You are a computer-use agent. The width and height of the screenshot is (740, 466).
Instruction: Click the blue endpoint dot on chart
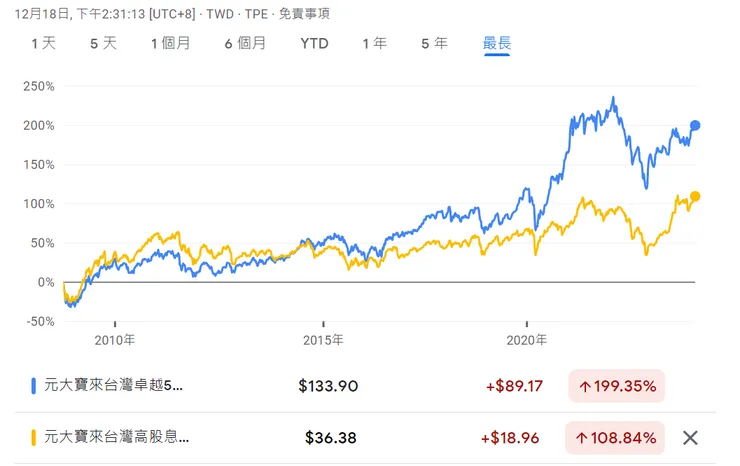click(695, 125)
